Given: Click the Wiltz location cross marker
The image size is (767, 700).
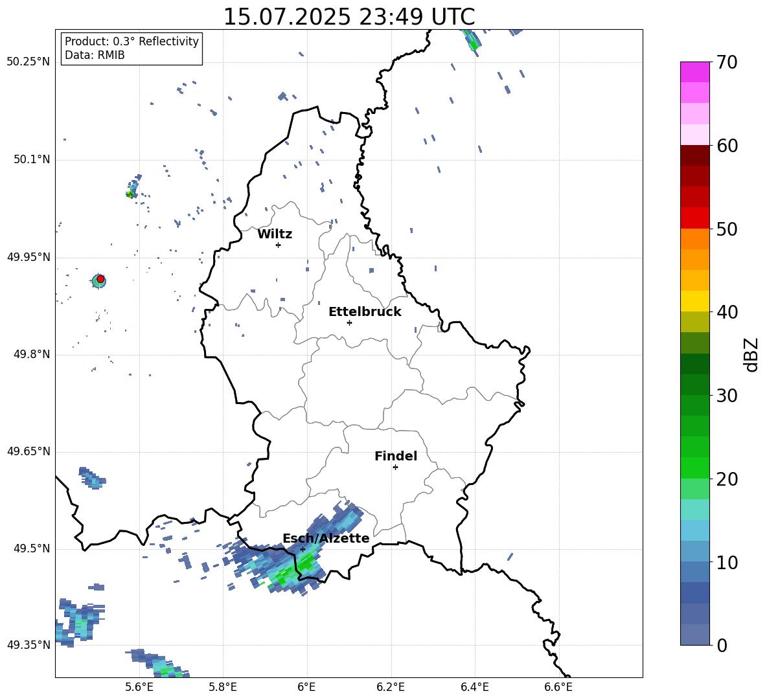Looking at the screenshot, I should pyautogui.click(x=279, y=245).
